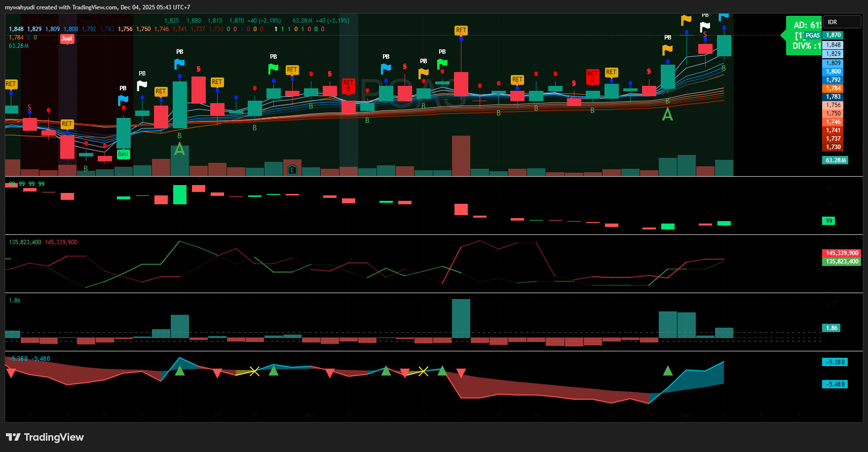Click the first yellow X cross marker in the bottom pane
Screen dimensions: 868x452
(x=254, y=371)
